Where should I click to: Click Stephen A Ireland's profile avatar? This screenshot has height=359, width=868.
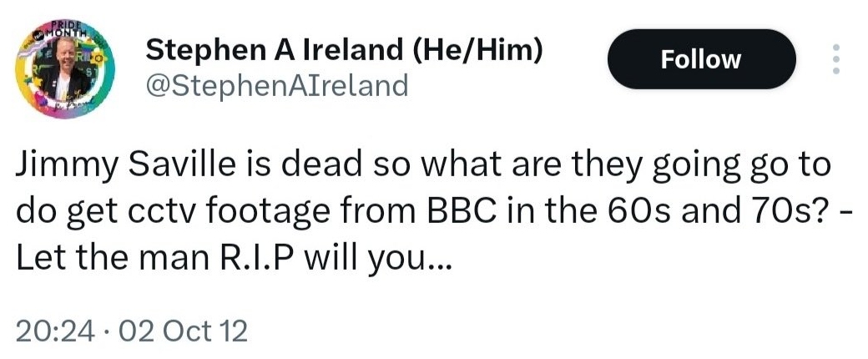tap(65, 68)
